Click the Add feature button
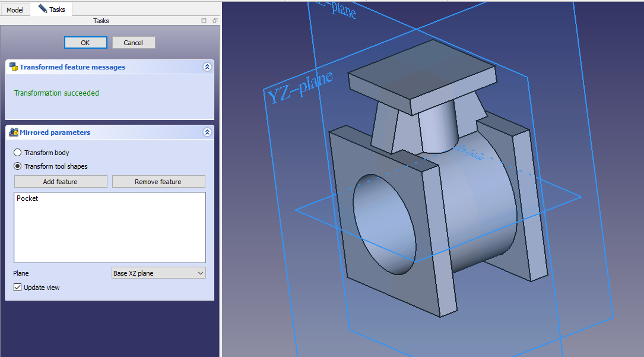This screenshot has width=644, height=357. (61, 182)
